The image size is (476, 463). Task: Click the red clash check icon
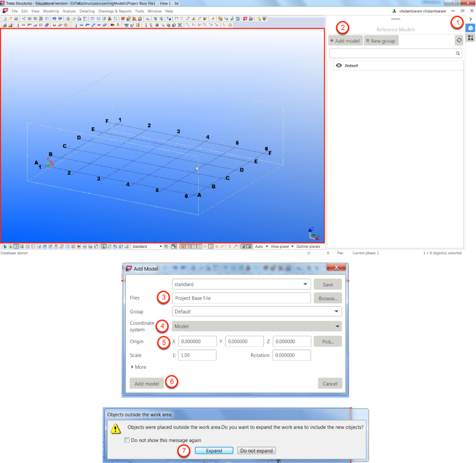point(245,19)
